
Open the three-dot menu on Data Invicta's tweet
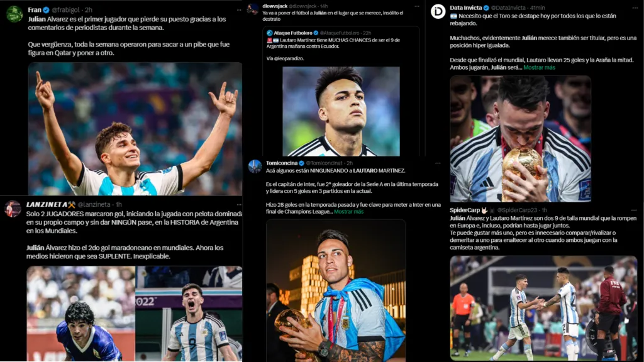click(x=635, y=8)
